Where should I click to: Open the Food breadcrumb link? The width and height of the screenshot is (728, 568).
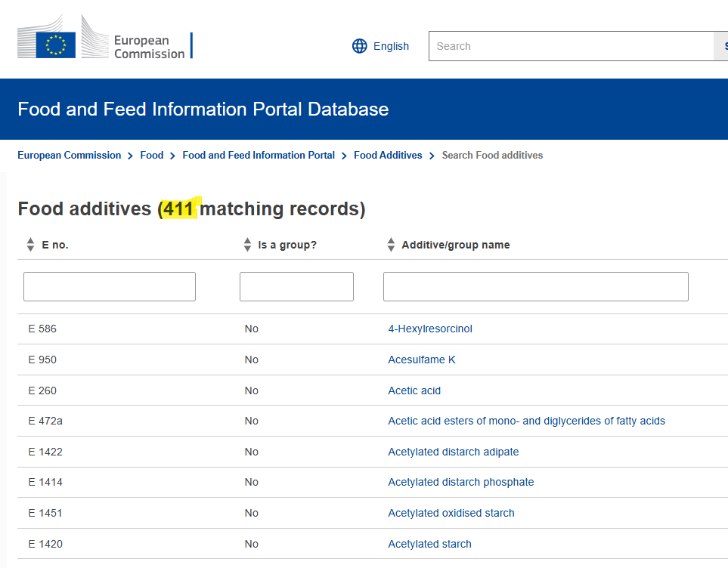pyautogui.click(x=152, y=155)
